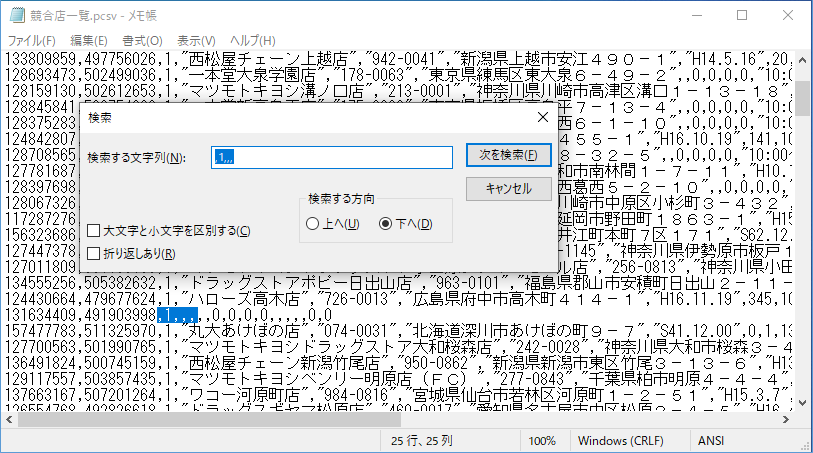Click the vertical scrollbar up arrow
The image size is (813, 453).
point(803,60)
